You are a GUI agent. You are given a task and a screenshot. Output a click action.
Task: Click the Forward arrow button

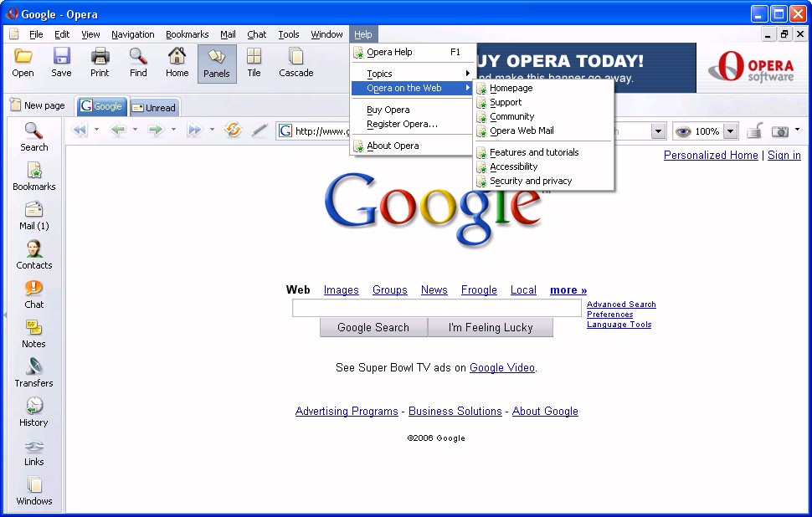[x=156, y=130]
